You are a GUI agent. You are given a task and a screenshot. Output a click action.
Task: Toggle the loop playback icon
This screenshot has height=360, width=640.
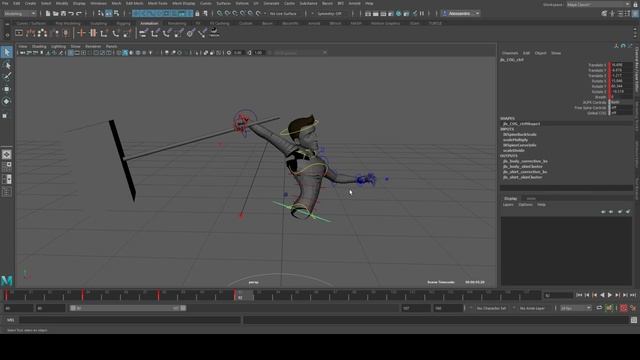tap(599, 308)
